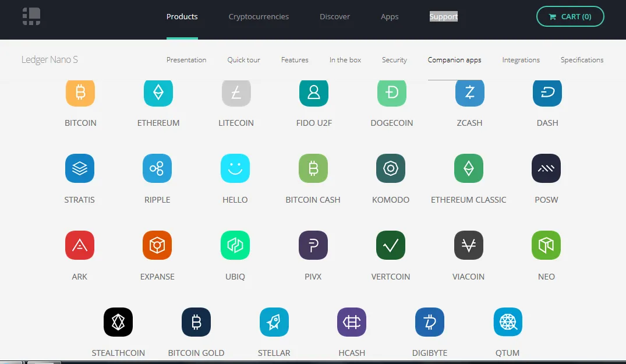Select the Viacoin app icon
626x364 pixels.
(x=469, y=245)
